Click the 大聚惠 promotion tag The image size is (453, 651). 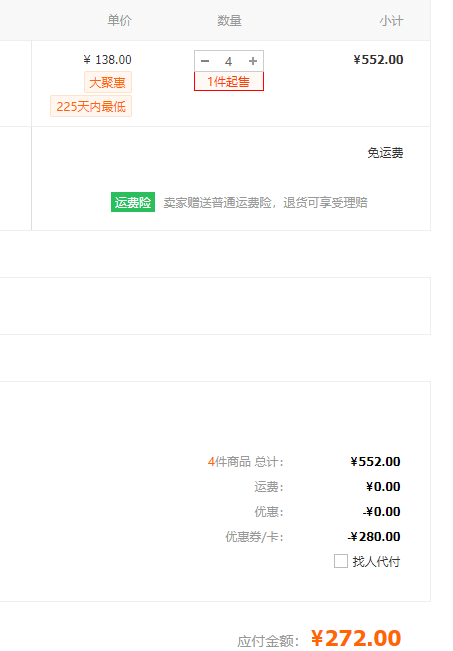pos(108,82)
